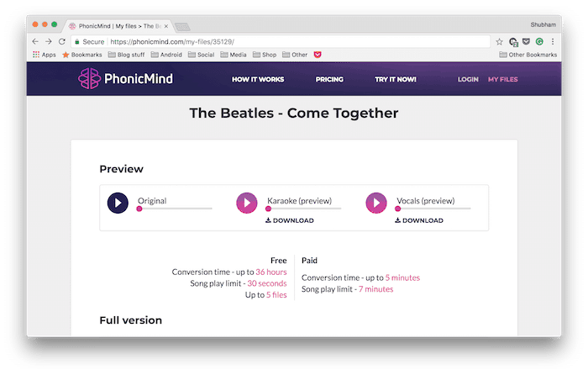
Task: Download the Vocals preview file
Action: 419,220
